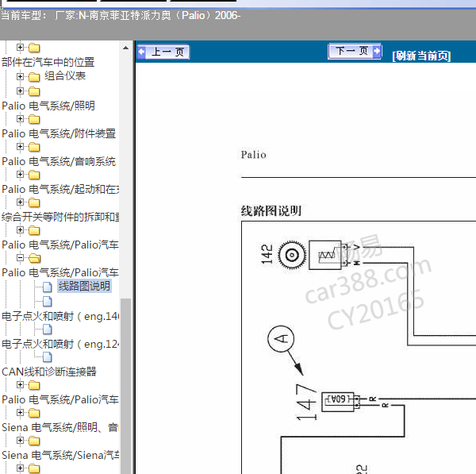The image size is (476, 474).
Task: Expand the 组合仪表 folder node
Action: [20, 76]
